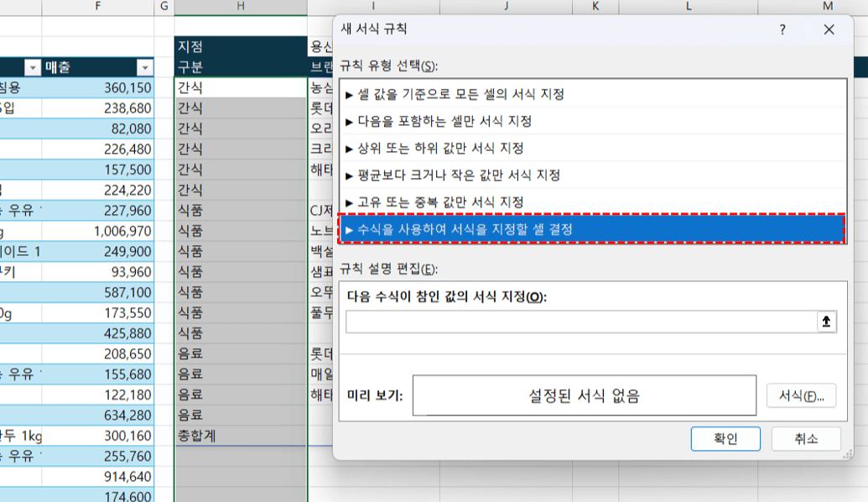The height and width of the screenshot is (502, 868).
Task: Choose '상위 또는 하위 값만 서식 지정'
Action: pos(438,149)
